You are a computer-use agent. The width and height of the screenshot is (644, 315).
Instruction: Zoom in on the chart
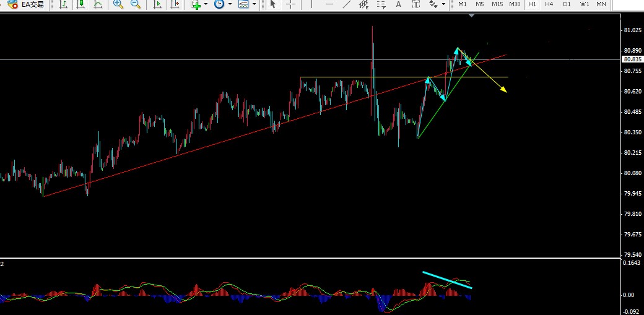[118, 4]
